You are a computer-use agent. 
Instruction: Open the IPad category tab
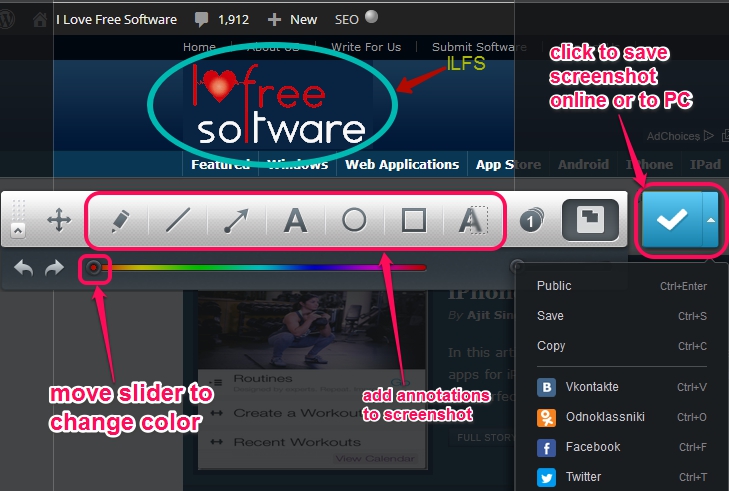[x=705, y=164]
